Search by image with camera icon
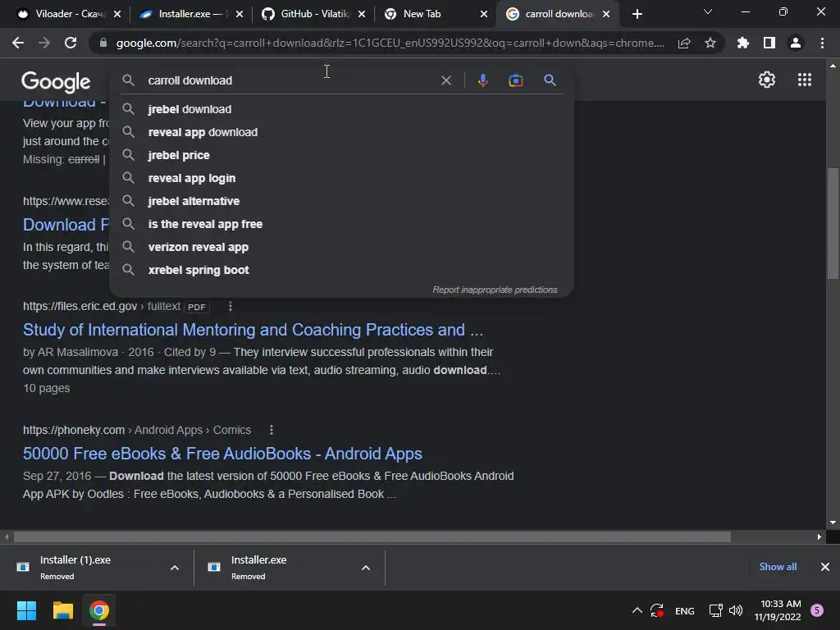Viewport: 840px width, 630px height. [516, 80]
